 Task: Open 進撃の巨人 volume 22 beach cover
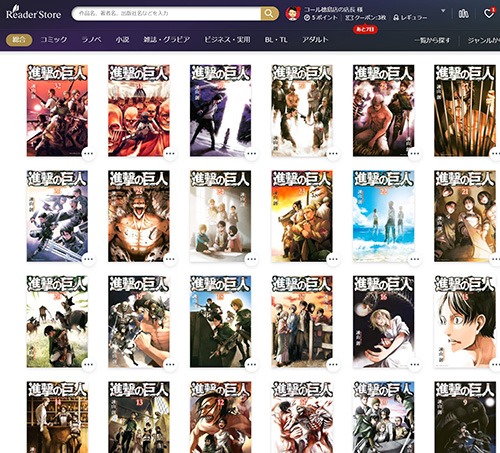[x=384, y=216]
